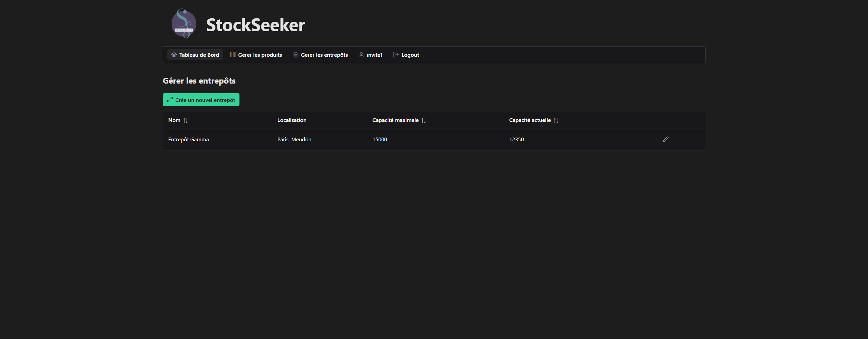This screenshot has height=339, width=868.
Task: Click the Gérer les entrepôts page heading
Action: (x=199, y=81)
